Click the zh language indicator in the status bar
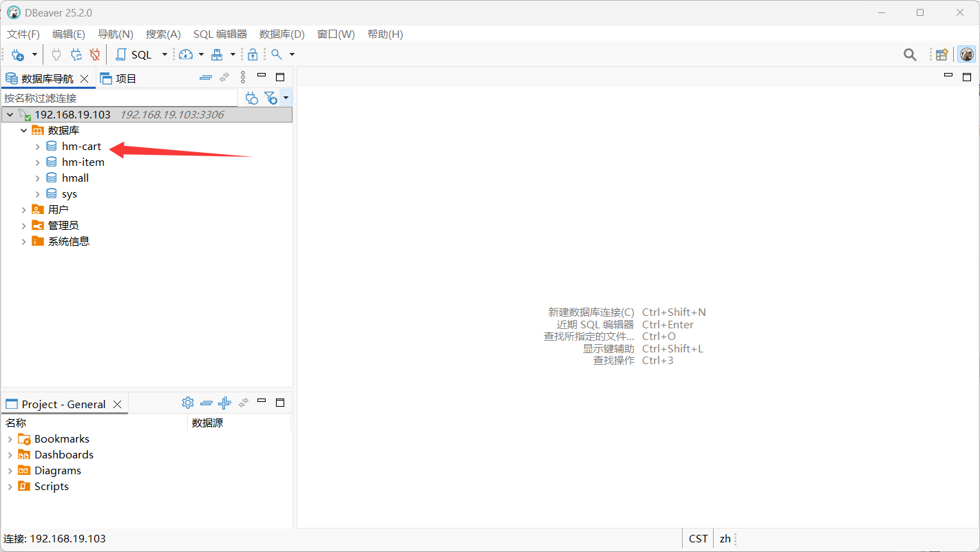This screenshot has width=980, height=552. pyautogui.click(x=725, y=538)
